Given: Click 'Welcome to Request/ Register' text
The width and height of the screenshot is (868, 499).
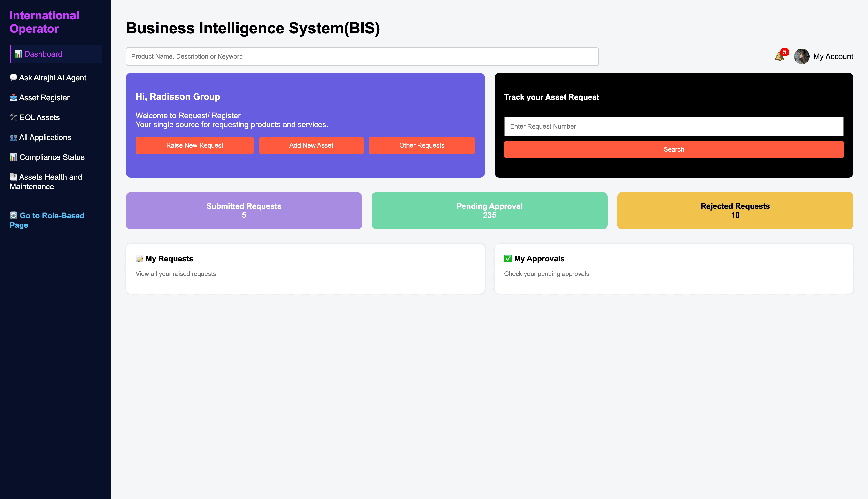Looking at the screenshot, I should 188,116.
